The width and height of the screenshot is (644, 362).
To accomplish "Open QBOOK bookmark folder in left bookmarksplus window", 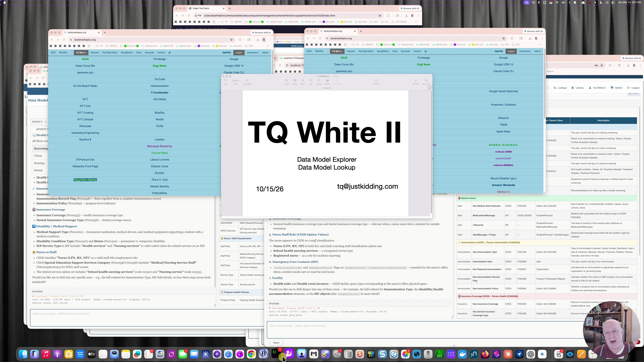I will 111,46.
